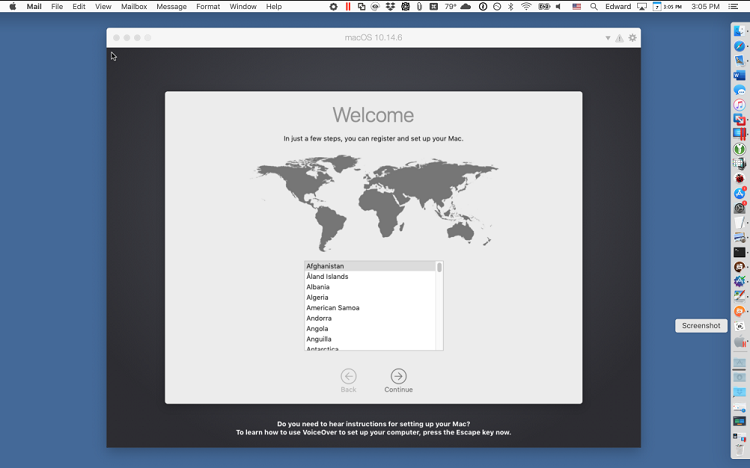Screen dimensions: 750x468
Task: Open the Format menu
Action: tap(208, 7)
